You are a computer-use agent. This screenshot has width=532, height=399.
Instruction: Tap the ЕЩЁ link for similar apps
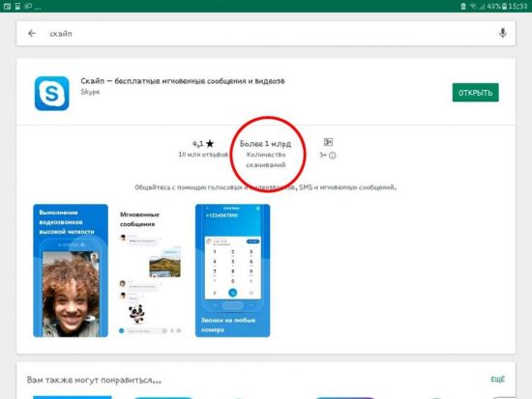tap(498, 379)
